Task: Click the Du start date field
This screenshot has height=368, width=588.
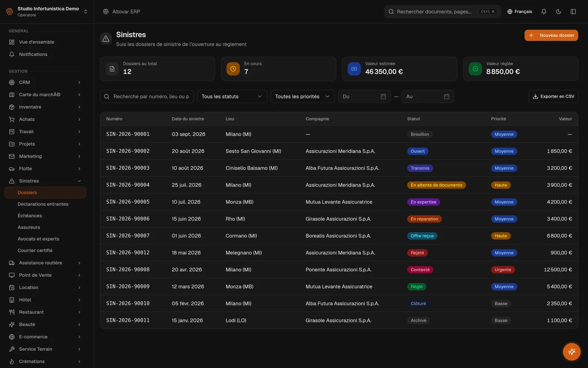Action: (x=364, y=96)
